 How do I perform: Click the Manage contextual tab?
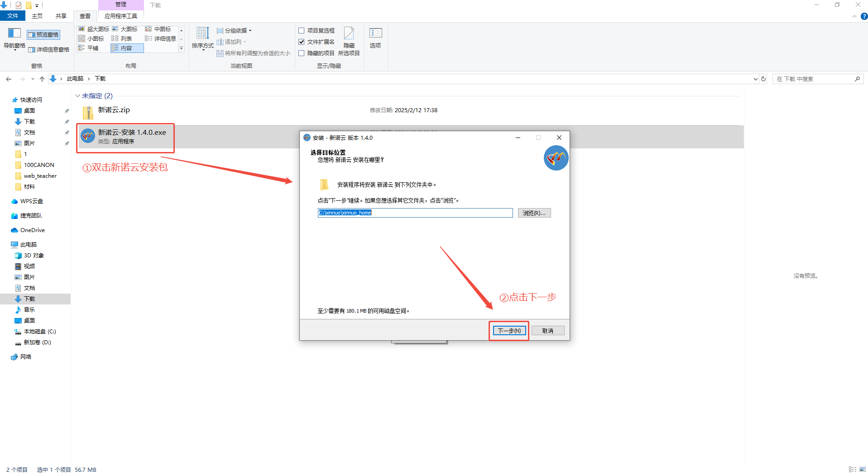click(121, 5)
